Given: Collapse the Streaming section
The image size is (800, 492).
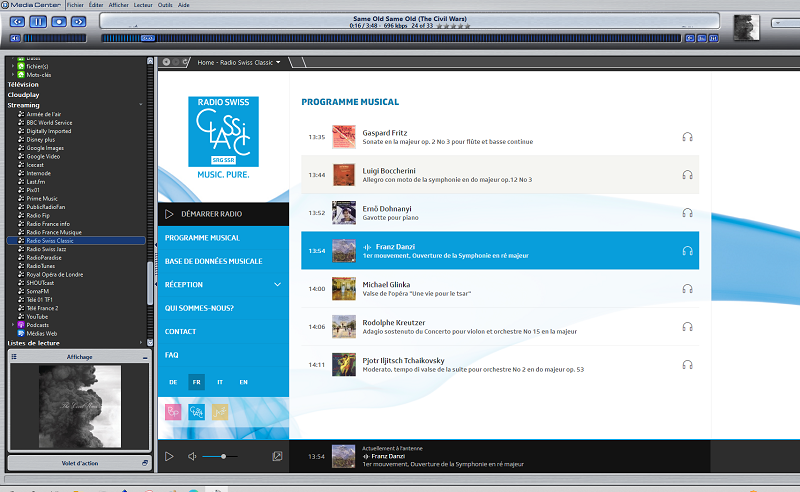Looking at the screenshot, I should [141, 105].
